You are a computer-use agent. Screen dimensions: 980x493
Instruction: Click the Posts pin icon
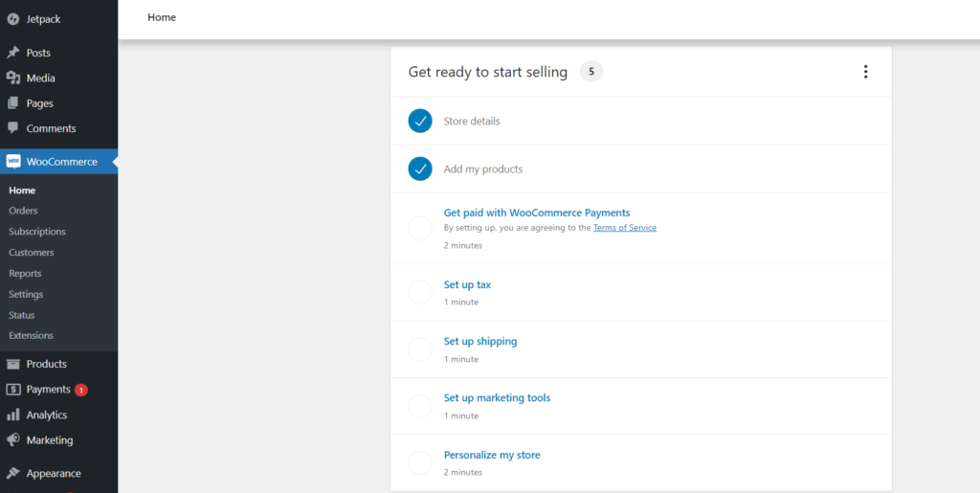coord(12,53)
